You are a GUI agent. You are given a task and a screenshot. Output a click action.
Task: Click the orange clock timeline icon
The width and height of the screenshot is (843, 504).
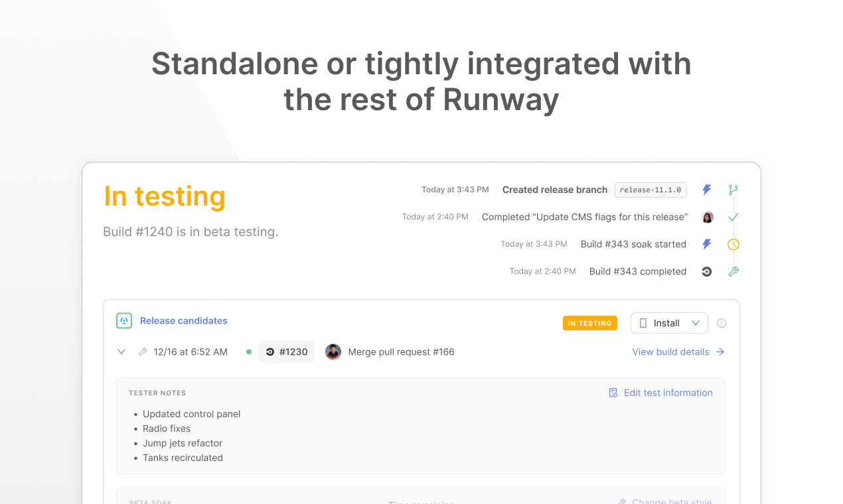[733, 244]
